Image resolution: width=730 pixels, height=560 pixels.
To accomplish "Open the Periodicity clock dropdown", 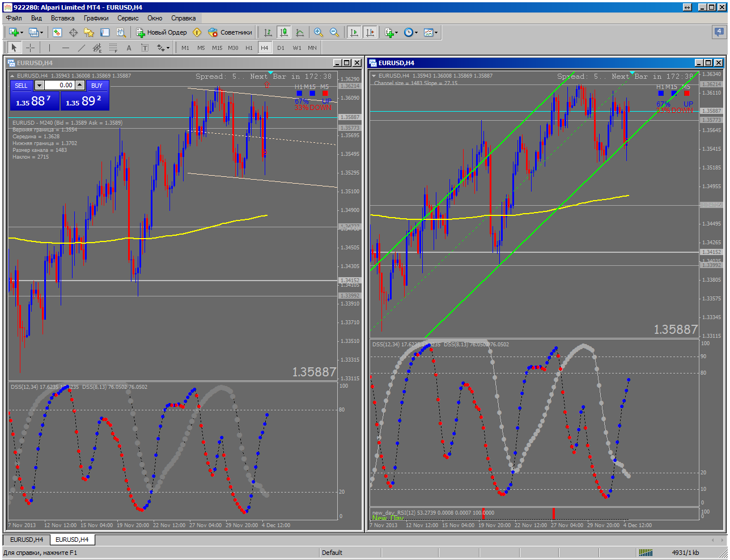I will coord(411,32).
